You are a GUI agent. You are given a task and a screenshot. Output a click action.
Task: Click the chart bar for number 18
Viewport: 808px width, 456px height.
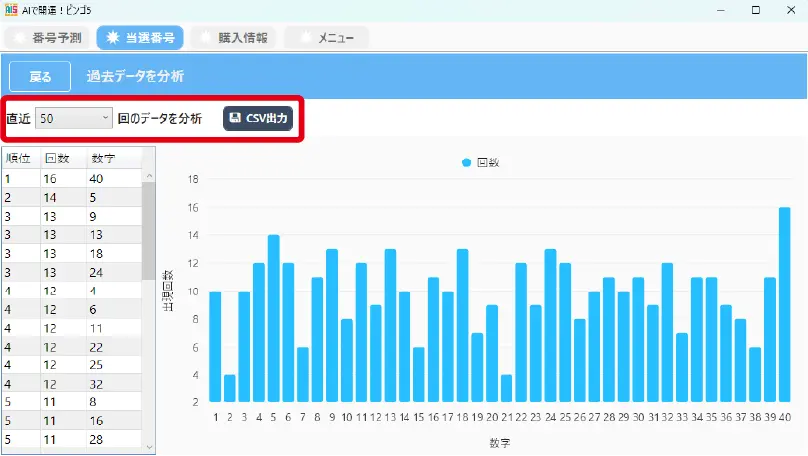coord(463,326)
